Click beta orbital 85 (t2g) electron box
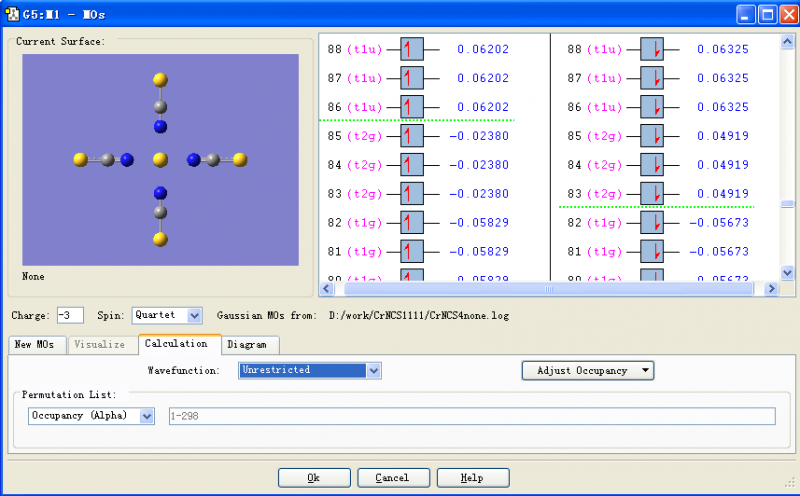800x496 pixels. pos(652,136)
